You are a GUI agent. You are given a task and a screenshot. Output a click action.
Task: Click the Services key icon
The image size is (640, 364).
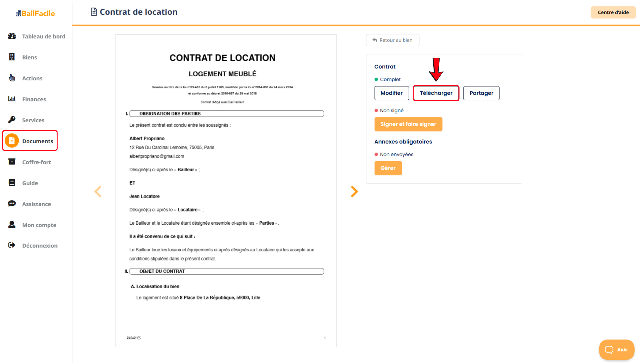coord(12,120)
